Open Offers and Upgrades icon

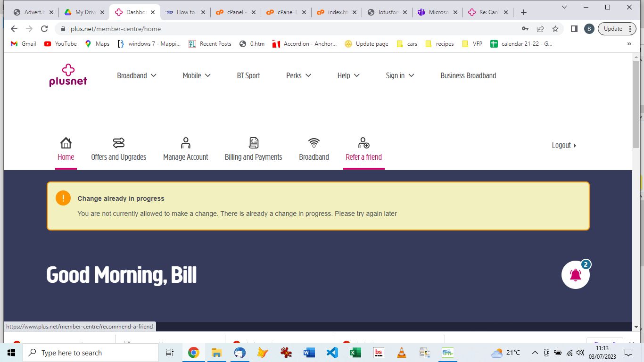tap(118, 143)
